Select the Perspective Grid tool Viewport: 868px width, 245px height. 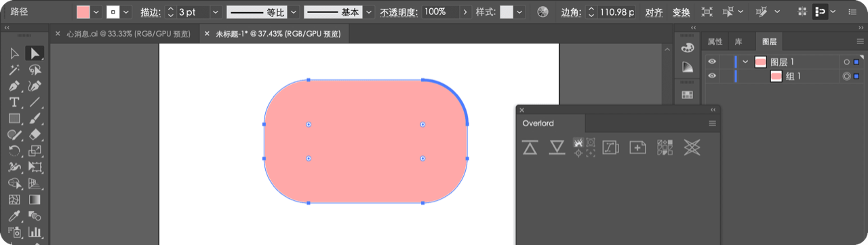(35, 183)
